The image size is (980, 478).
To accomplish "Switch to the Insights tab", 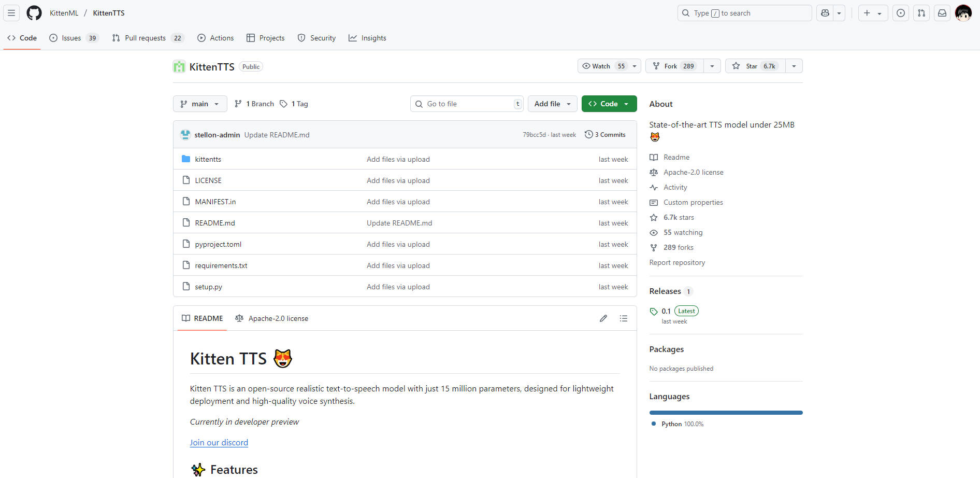I will [367, 38].
